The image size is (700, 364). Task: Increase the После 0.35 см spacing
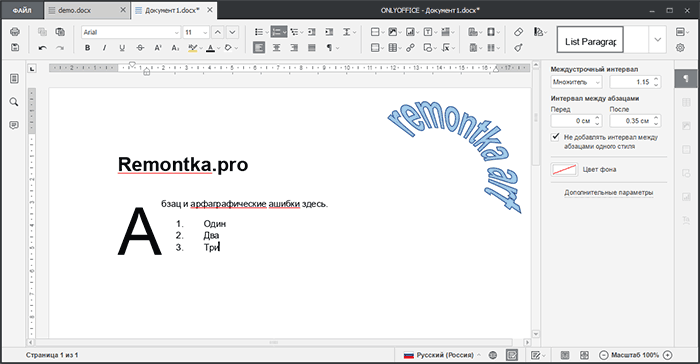(656, 117)
